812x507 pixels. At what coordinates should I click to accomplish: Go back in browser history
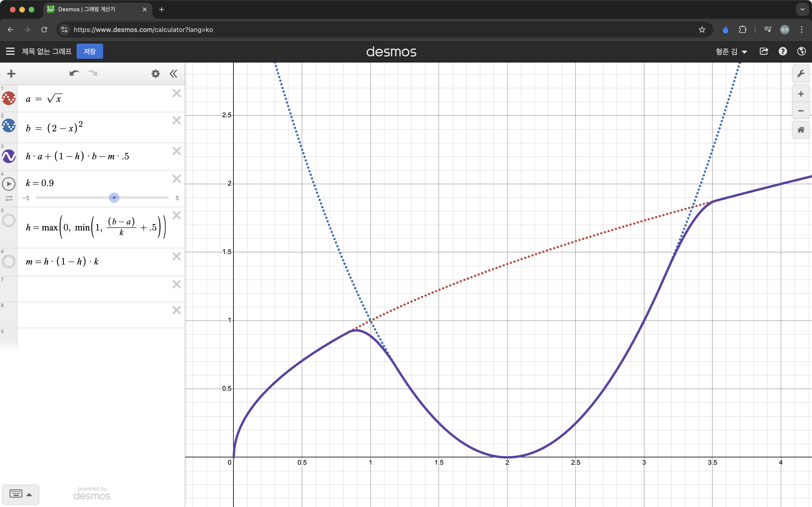click(10, 30)
